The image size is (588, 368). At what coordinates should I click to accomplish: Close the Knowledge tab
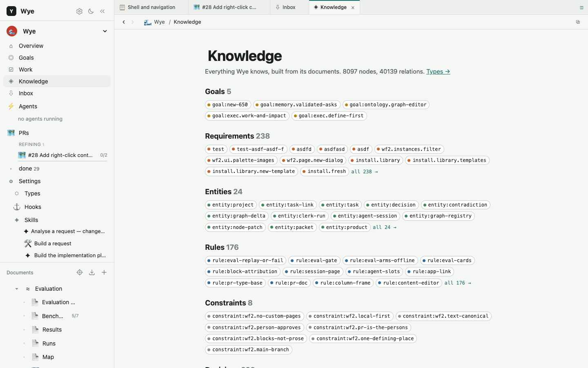pos(353,7)
